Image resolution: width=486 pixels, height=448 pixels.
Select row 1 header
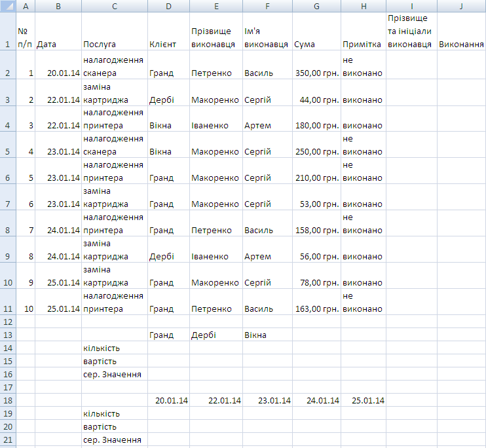8,31
